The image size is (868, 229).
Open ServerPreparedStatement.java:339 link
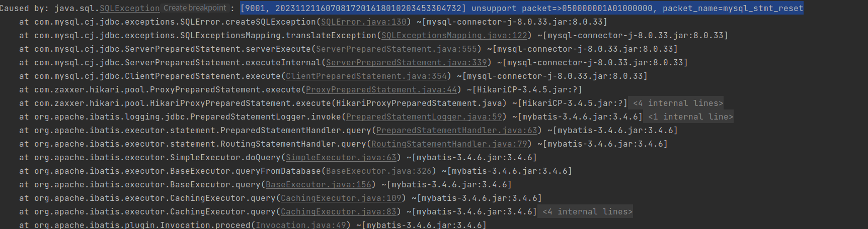(x=407, y=63)
